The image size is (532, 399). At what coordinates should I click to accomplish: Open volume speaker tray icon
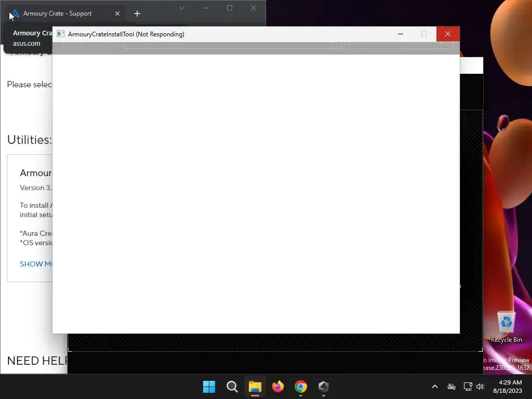click(x=480, y=387)
